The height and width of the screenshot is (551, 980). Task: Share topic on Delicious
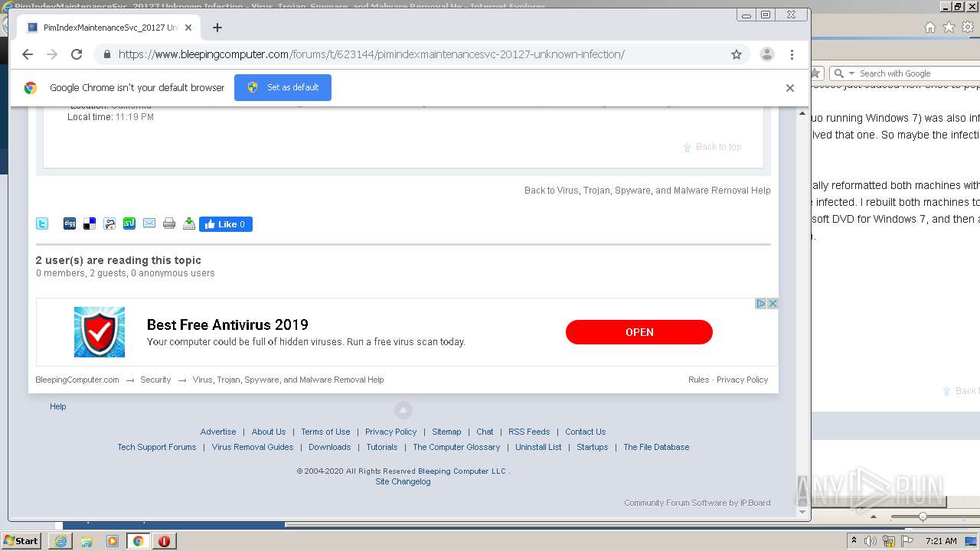click(90, 223)
